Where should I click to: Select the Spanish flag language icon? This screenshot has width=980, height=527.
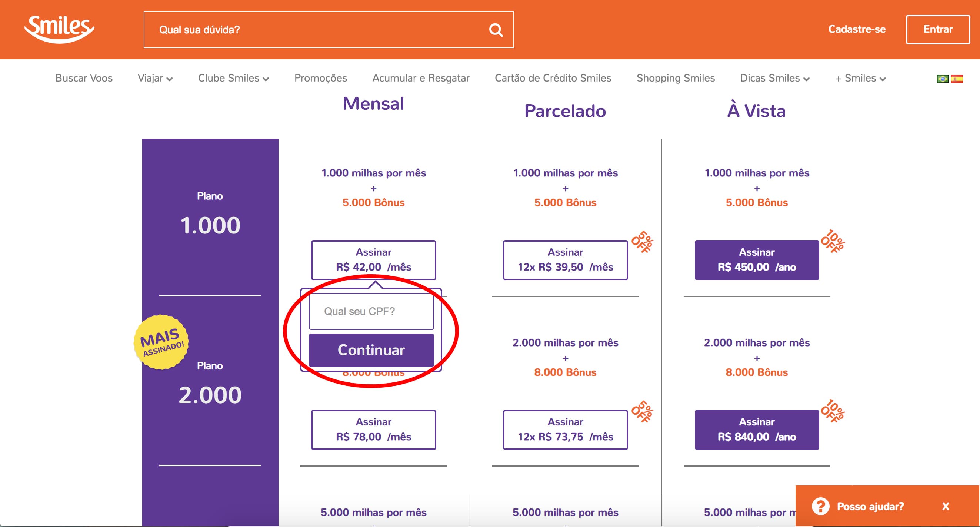click(957, 79)
